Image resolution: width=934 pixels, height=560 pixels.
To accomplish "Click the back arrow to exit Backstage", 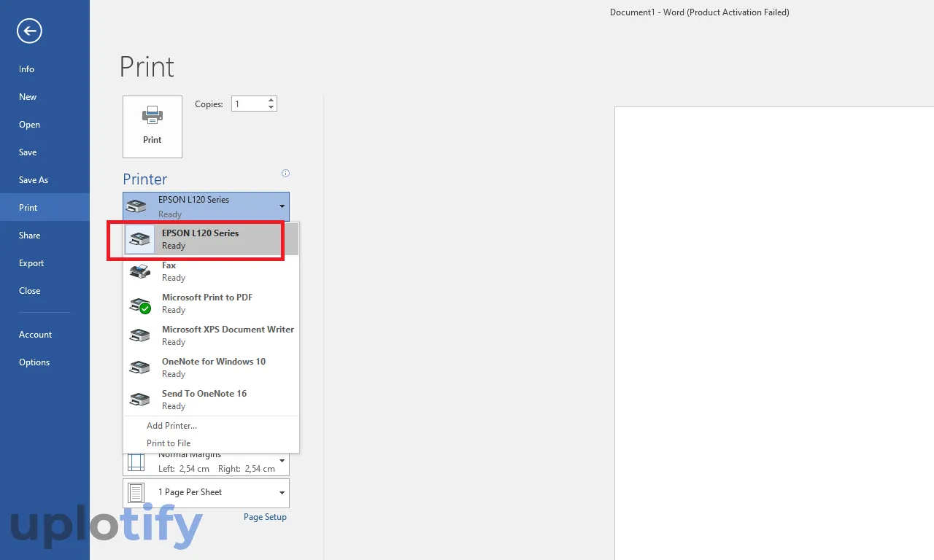I will tap(30, 31).
